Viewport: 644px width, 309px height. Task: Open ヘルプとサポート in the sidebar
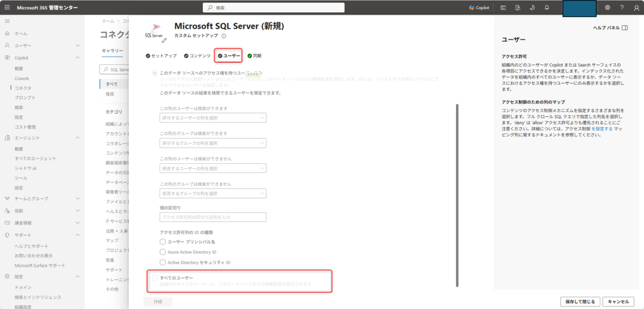click(31, 246)
